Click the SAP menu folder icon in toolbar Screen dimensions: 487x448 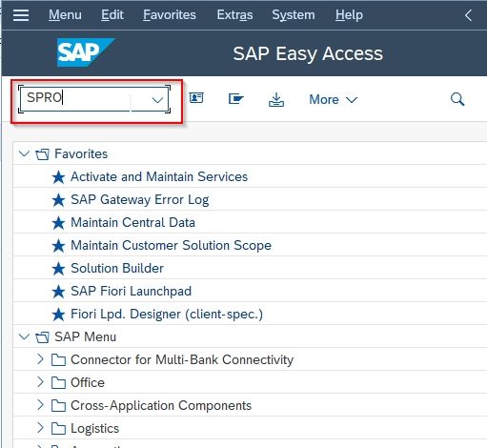236,99
